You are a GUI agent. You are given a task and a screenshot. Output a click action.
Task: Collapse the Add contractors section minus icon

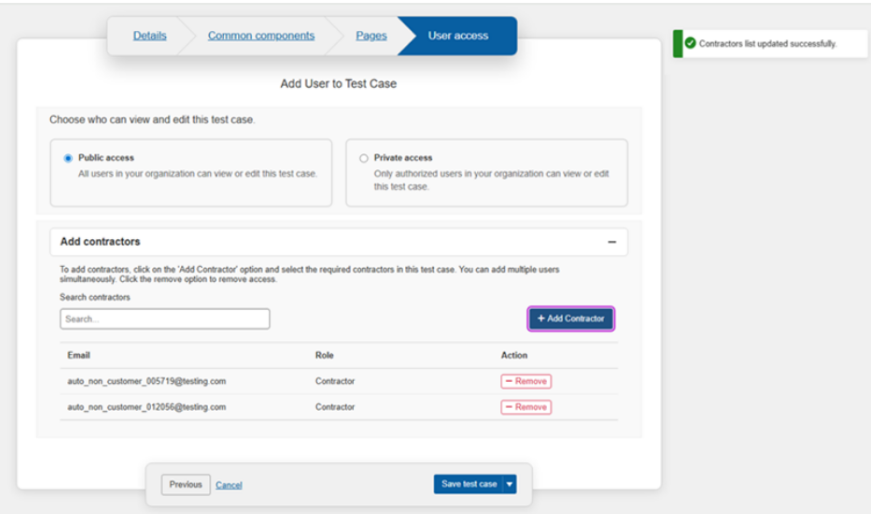point(611,242)
